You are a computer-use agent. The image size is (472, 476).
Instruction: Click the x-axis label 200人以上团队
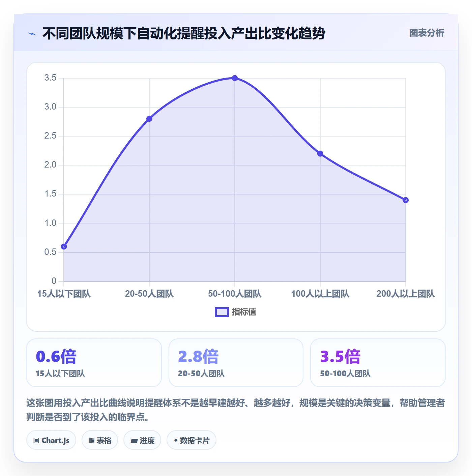(x=406, y=294)
